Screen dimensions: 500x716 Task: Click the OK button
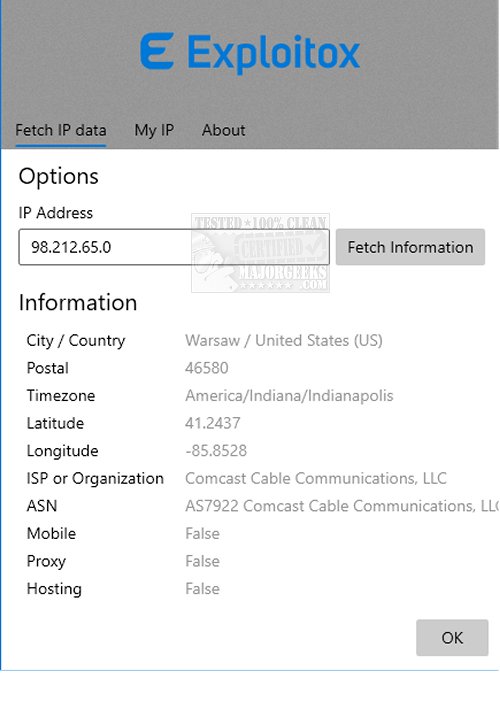[x=452, y=637]
